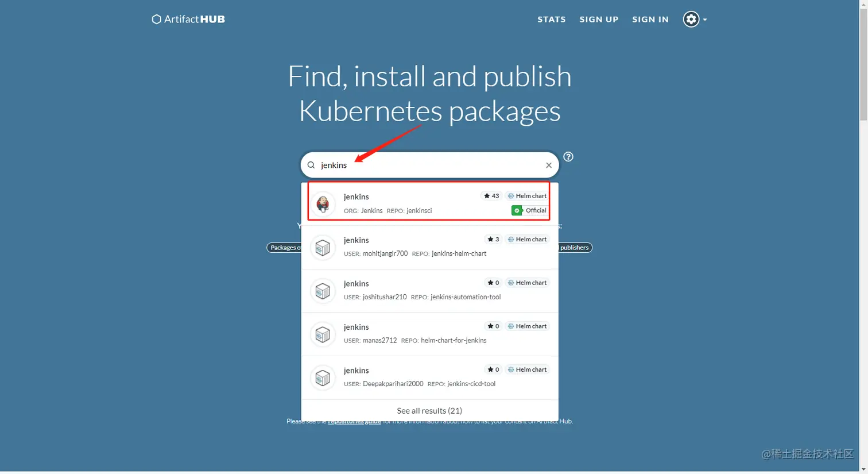Click the star count on the helm-chart-for-jenkins result
The width and height of the screenshot is (868, 474).
pyautogui.click(x=493, y=326)
